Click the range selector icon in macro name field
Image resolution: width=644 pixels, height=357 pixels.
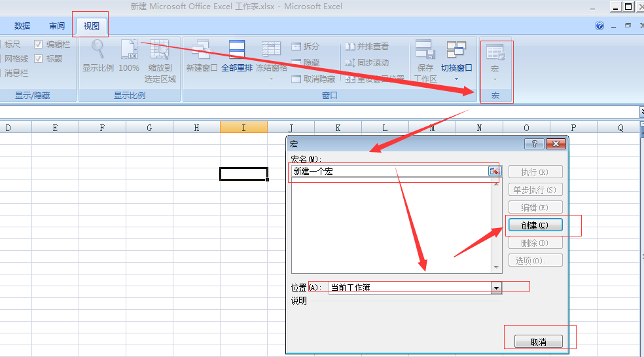495,171
